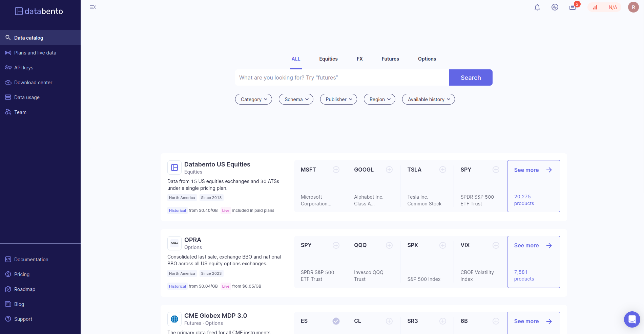Click the notifications bell icon
The width and height of the screenshot is (644, 334).
(537, 7)
